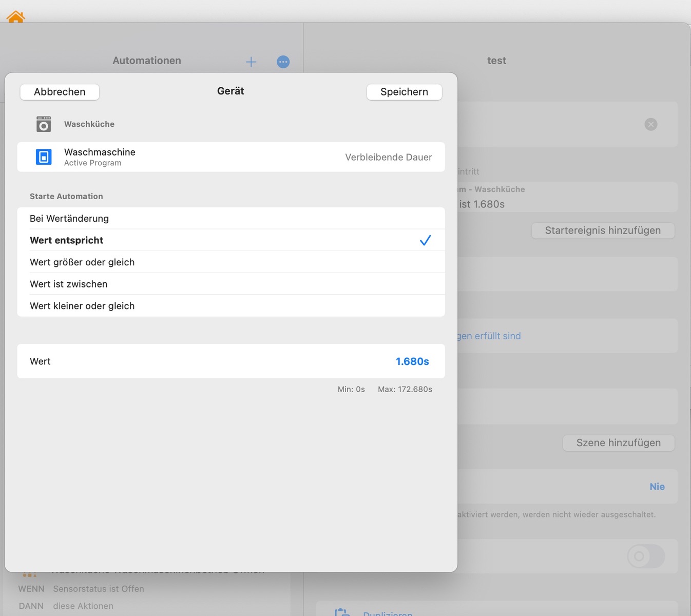Click the orange home icon
Screen dimensions: 691x616
16,17
